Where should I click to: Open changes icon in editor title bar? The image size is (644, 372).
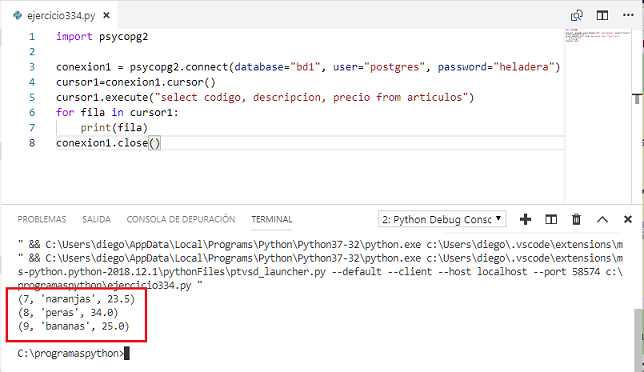pos(577,16)
